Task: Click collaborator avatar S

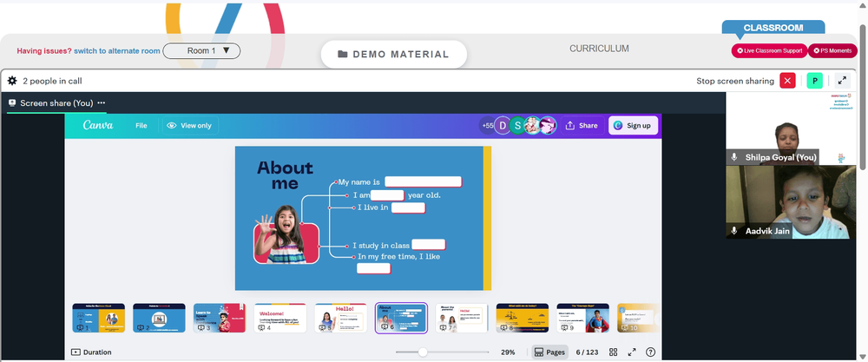Action: pos(517,126)
